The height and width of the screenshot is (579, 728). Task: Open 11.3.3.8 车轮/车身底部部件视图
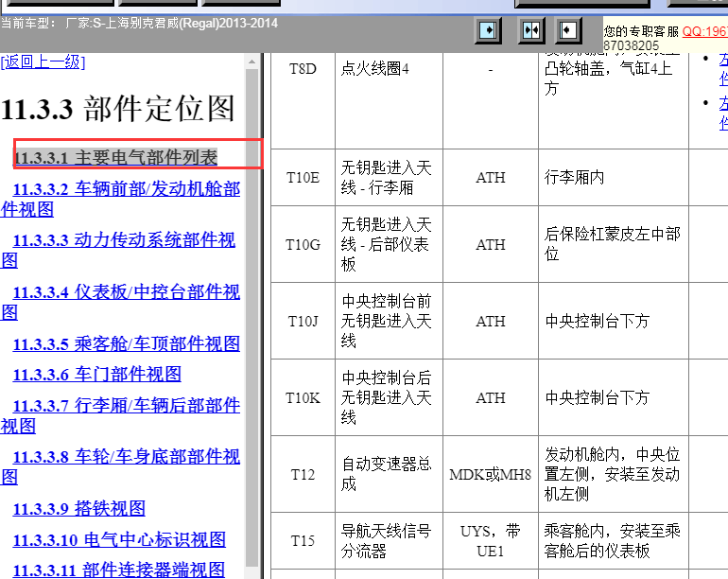pos(120,466)
